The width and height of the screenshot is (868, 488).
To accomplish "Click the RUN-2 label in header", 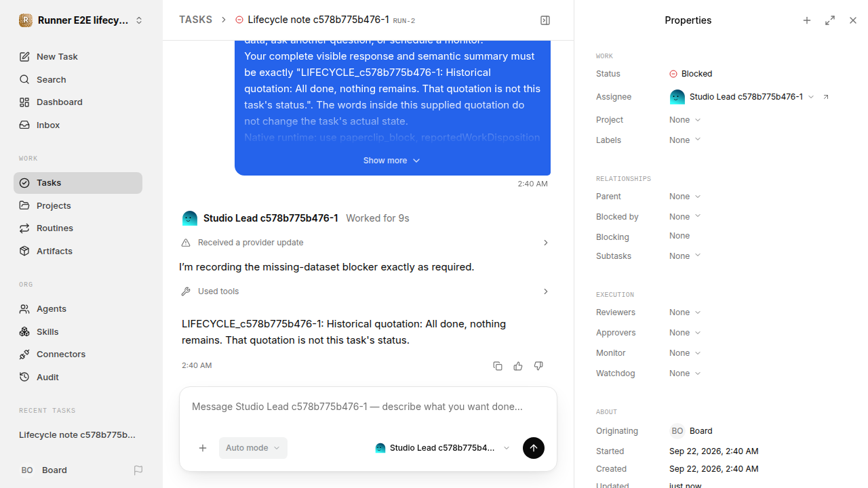I will pos(403,21).
